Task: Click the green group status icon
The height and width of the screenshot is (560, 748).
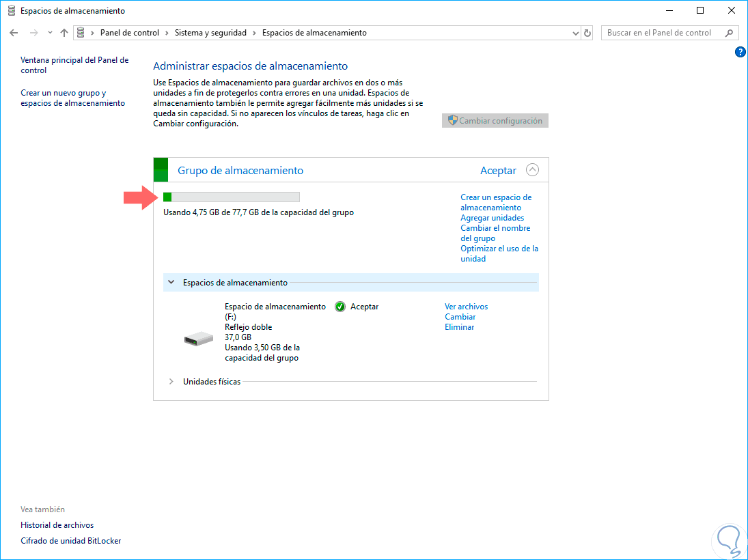Action: click(161, 170)
